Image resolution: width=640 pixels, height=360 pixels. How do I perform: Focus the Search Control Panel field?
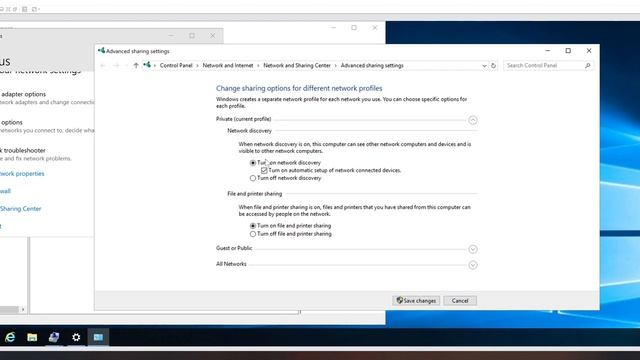click(x=548, y=65)
